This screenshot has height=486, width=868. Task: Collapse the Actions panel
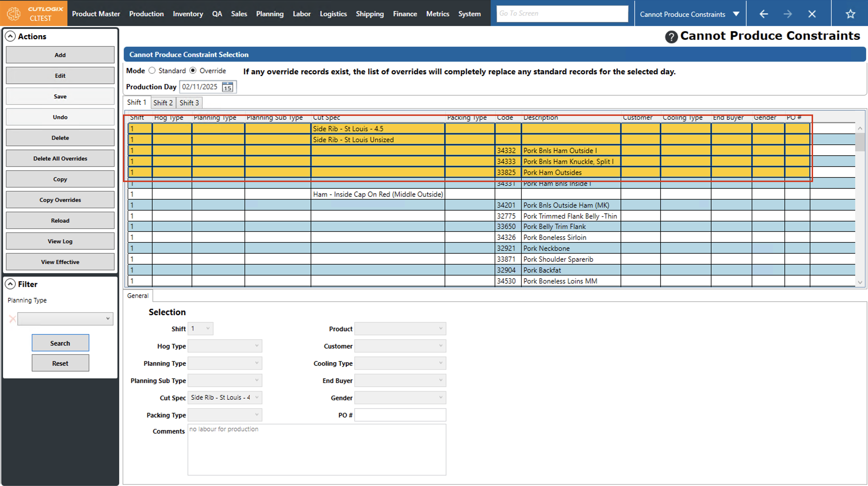(10, 36)
